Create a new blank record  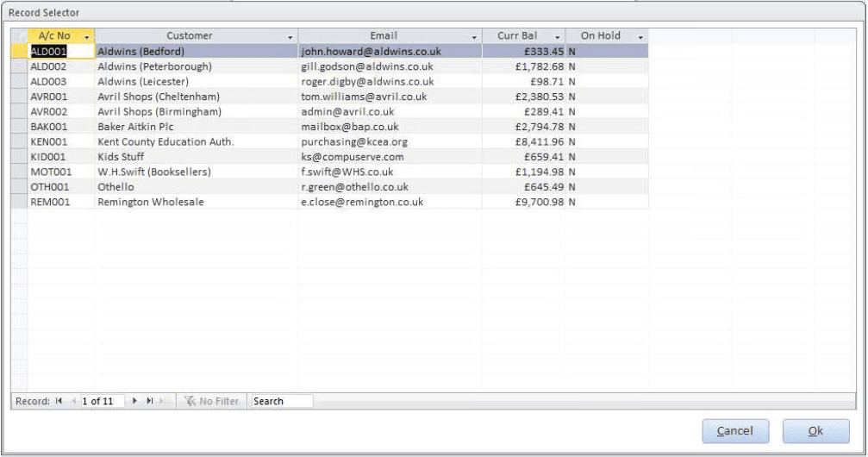click(x=163, y=402)
